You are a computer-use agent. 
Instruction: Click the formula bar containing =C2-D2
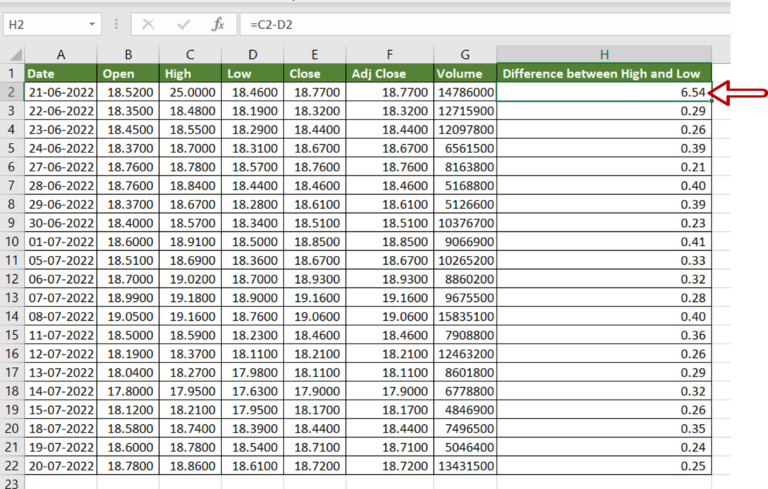pos(450,23)
